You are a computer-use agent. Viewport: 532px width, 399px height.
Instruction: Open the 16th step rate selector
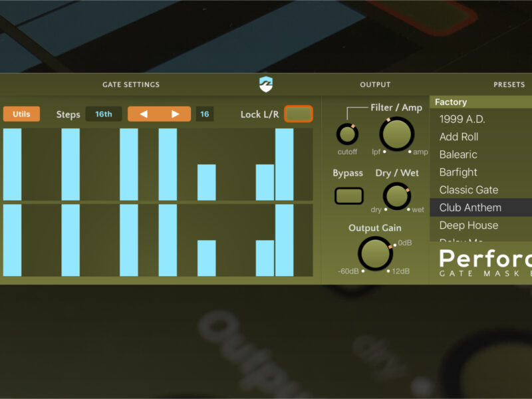pos(104,114)
